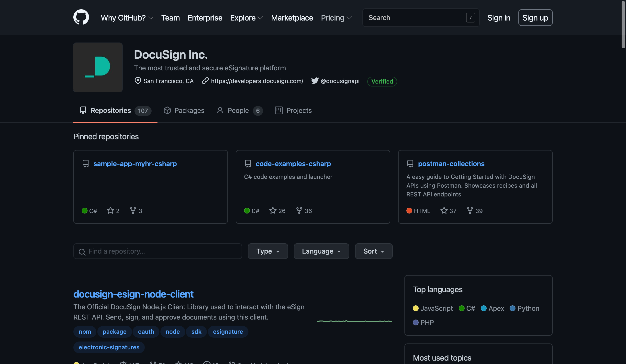Click the slash shortcut icon in Search
The width and height of the screenshot is (626, 364).
[x=470, y=18]
